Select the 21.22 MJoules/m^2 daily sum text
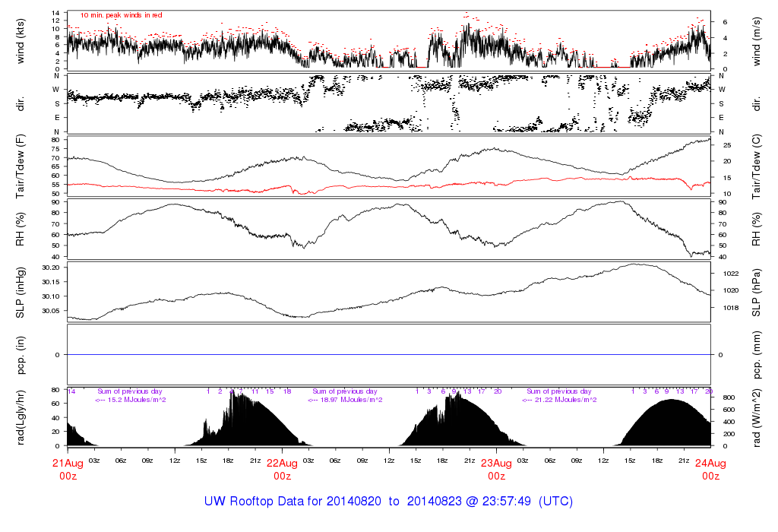The width and height of the screenshot is (778, 532). [559, 400]
